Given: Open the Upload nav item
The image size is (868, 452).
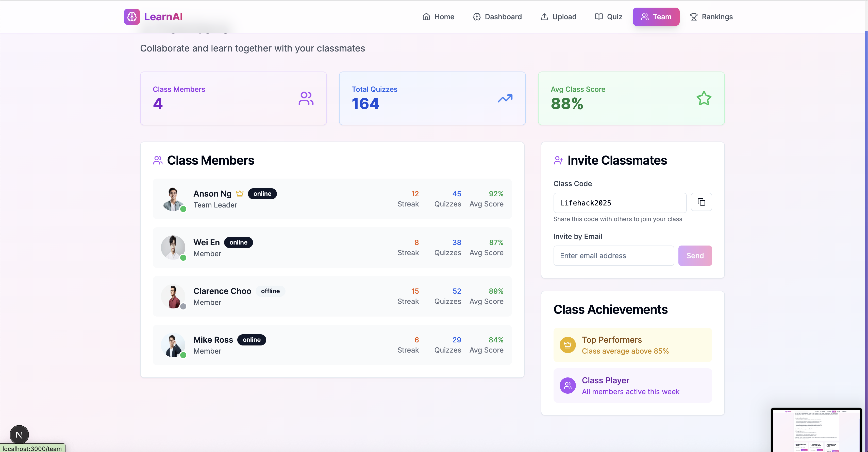Looking at the screenshot, I should pyautogui.click(x=558, y=16).
